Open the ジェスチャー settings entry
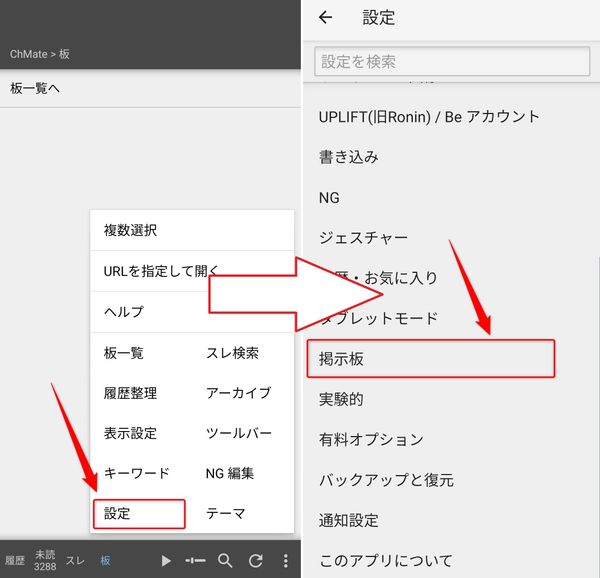The width and height of the screenshot is (600, 578). tap(363, 238)
